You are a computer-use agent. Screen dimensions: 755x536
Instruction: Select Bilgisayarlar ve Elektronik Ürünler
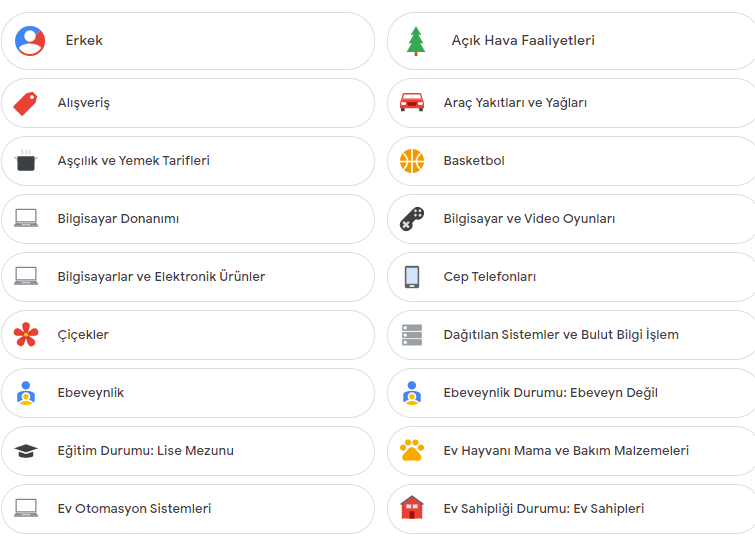161,277
